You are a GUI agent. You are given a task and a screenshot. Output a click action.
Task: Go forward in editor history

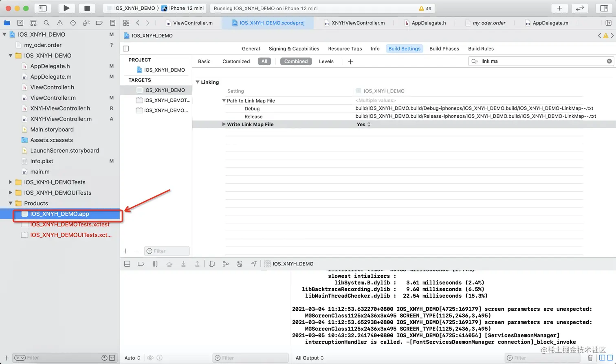click(x=147, y=23)
